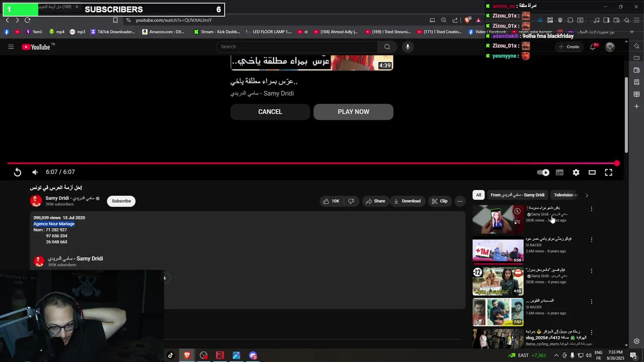Open the mp4 bookmark
Image resolution: width=644 pixels, height=362 pixels.
(57, 32)
